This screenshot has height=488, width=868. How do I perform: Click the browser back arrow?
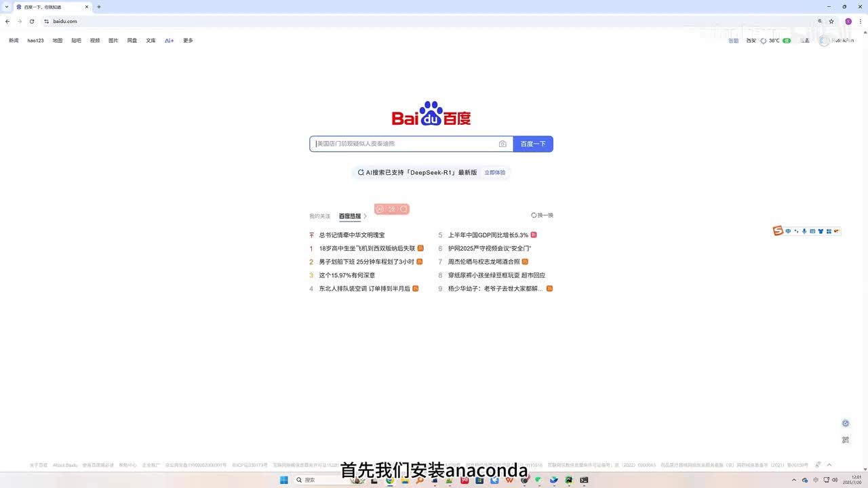(x=7, y=21)
